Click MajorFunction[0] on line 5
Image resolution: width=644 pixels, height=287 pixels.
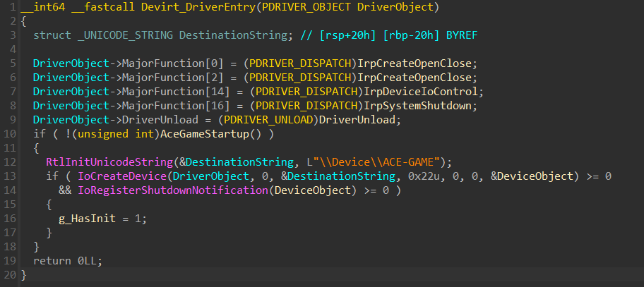pyautogui.click(x=172, y=63)
